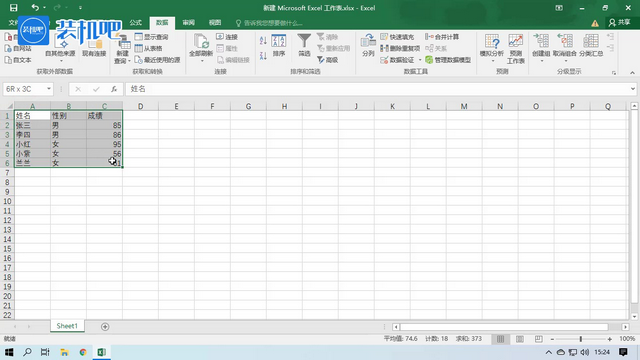Click 合并计算 (Consolidate)
This screenshot has height=360, width=640.
(x=442, y=37)
